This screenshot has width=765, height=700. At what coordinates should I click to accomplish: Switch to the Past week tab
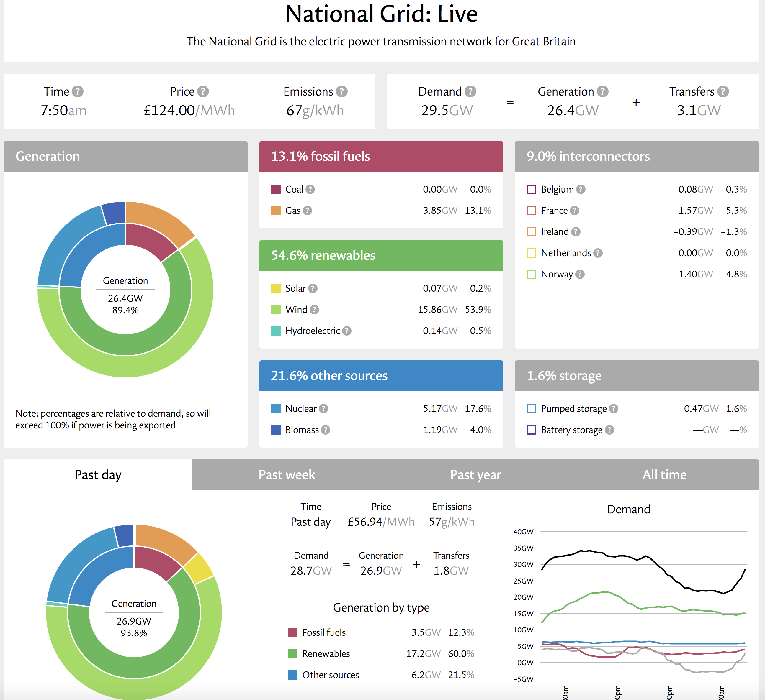pyautogui.click(x=287, y=475)
